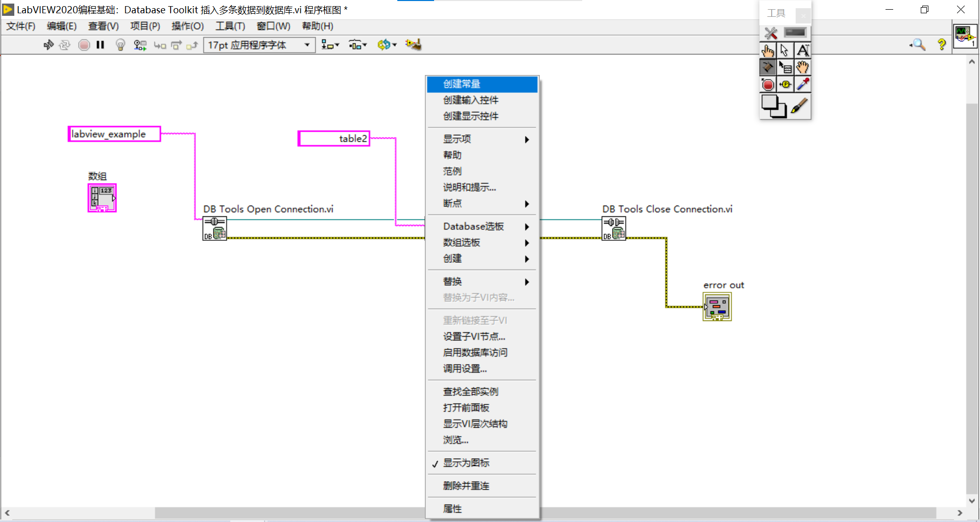Toggle Automatic Tool Selection in the Tools palette

coord(771,33)
